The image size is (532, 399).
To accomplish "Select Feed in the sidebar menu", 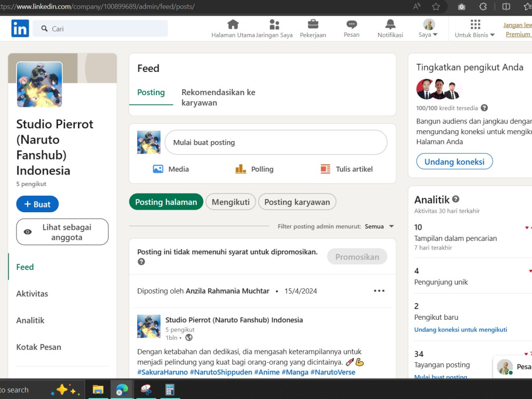I will point(25,267).
